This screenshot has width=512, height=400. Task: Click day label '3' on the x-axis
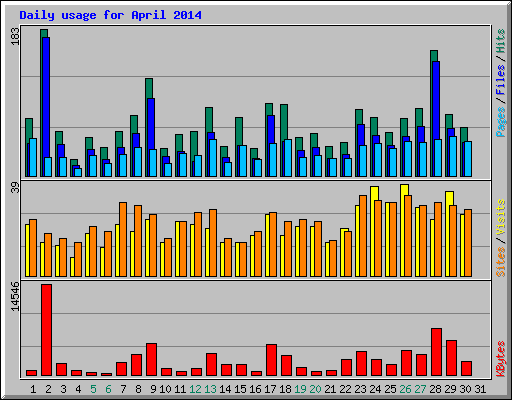tap(63, 389)
